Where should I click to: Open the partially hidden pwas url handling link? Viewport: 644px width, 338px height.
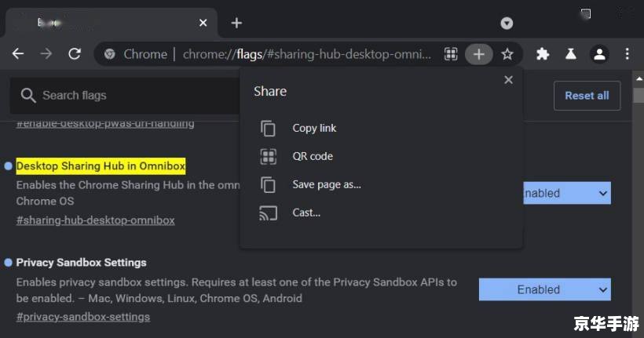coord(105,124)
